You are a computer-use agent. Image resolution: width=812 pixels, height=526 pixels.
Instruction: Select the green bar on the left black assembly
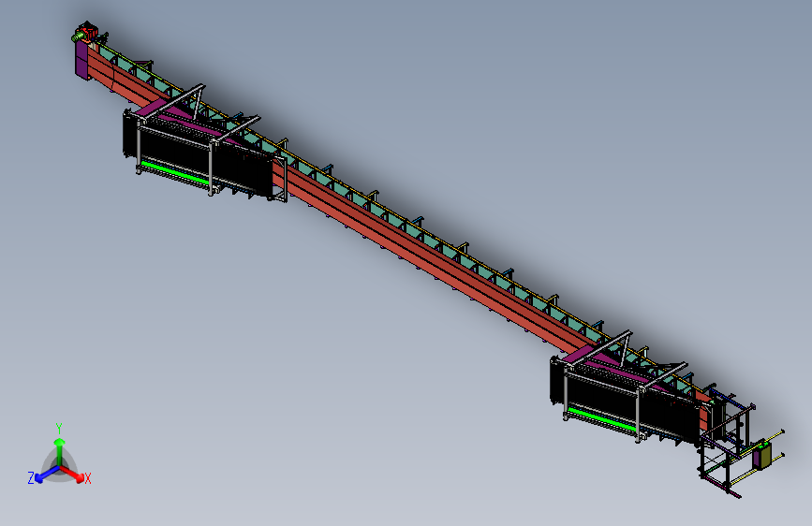tap(174, 172)
